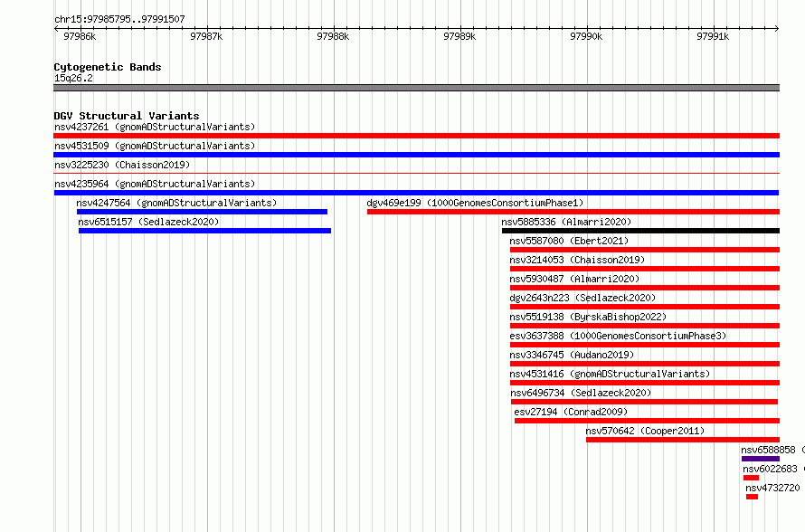Open the nsv4531509 gnomAD variant label
The image size is (805, 532).
point(155,146)
